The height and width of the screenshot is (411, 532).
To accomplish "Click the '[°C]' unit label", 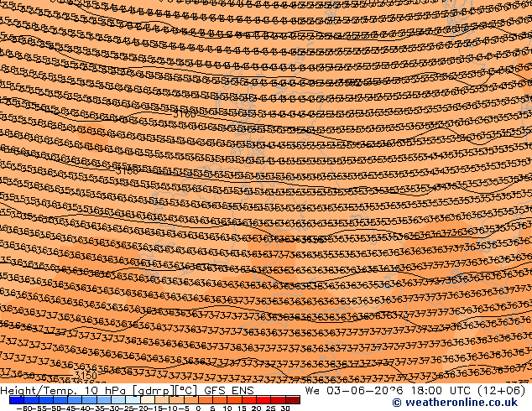I will (x=185, y=391).
